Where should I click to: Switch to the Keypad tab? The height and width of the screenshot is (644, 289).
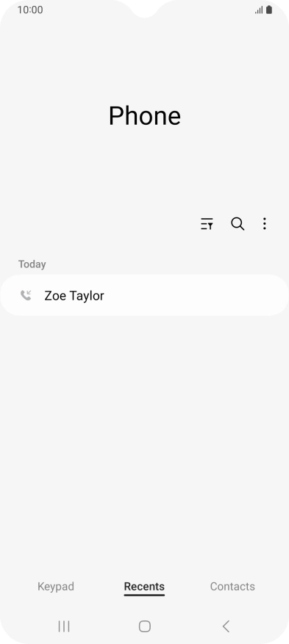(56, 587)
